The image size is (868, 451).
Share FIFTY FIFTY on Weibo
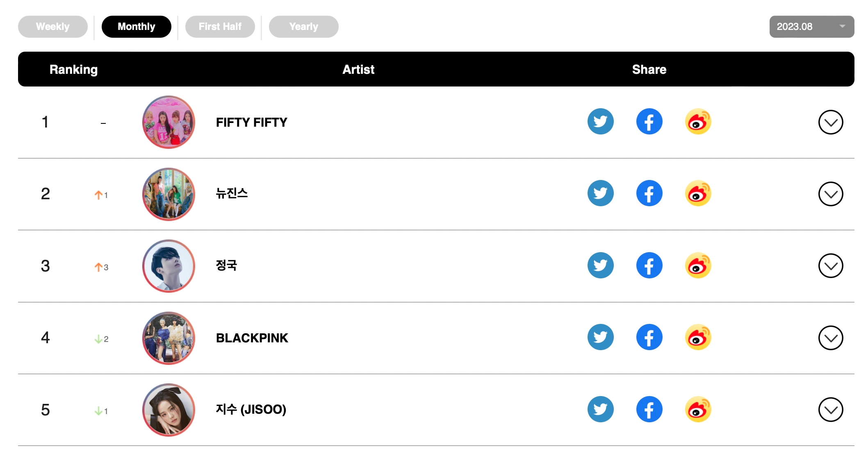[698, 122]
